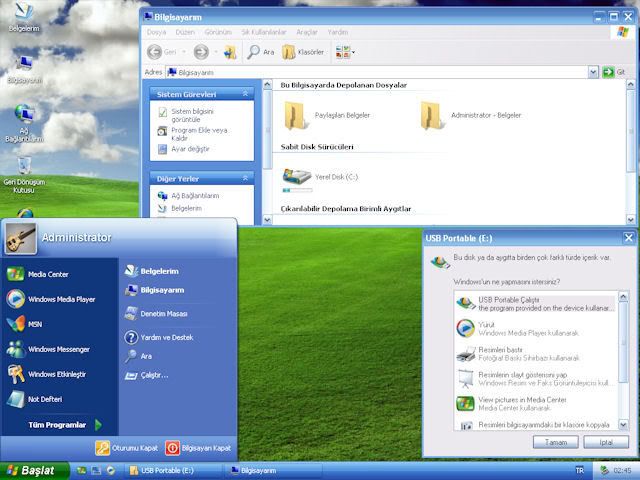Open the Araçlar menu
The width and height of the screenshot is (640, 480).
(x=307, y=32)
